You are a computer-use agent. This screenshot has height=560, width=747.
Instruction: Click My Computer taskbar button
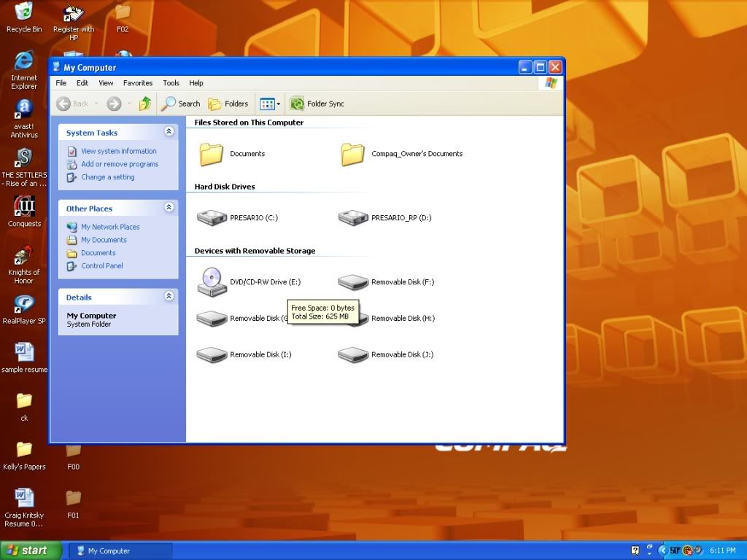coord(121,551)
